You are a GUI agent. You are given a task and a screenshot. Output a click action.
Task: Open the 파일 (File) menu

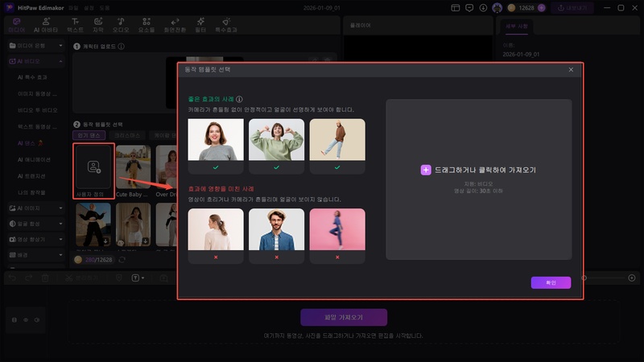point(73,8)
